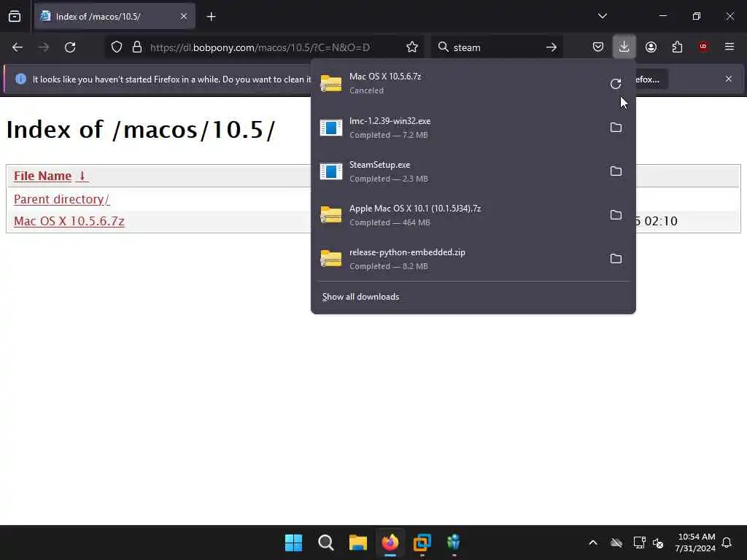Close the Index of /macos/10.5/ tab
747x560 pixels.
coord(184,16)
